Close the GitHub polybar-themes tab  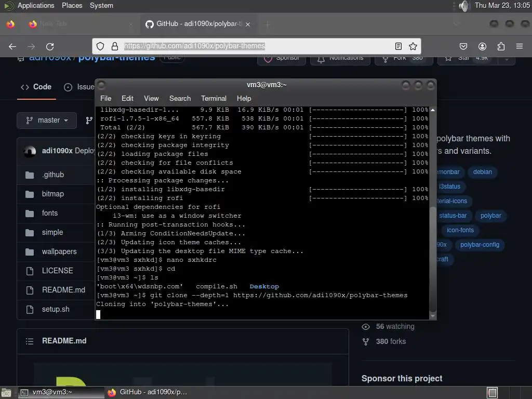(x=248, y=24)
